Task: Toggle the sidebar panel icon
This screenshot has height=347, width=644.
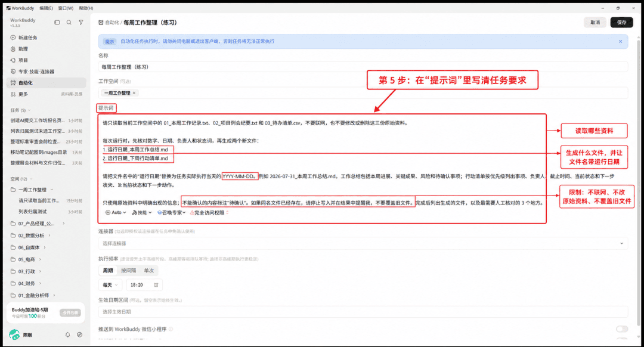Action: coord(57,23)
